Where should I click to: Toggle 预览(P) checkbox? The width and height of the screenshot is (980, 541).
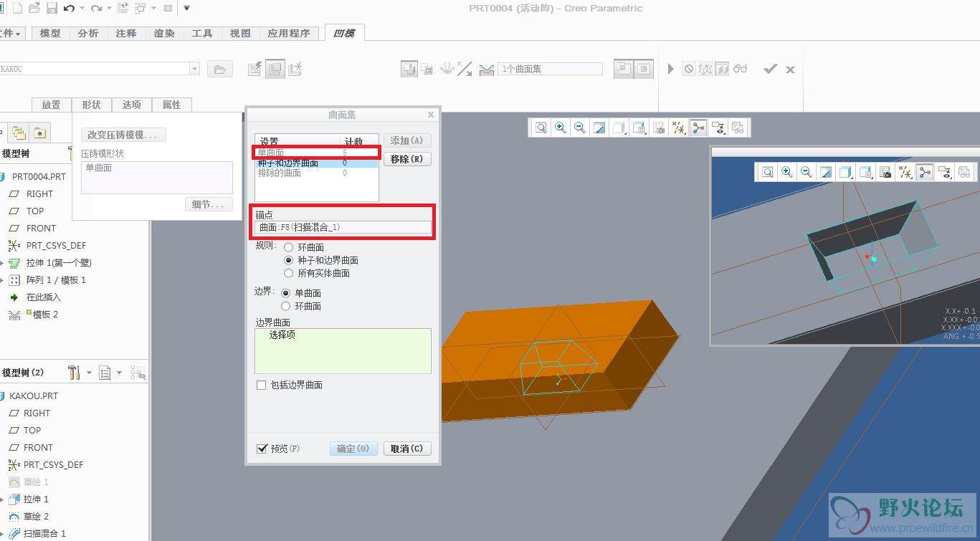[262, 449]
